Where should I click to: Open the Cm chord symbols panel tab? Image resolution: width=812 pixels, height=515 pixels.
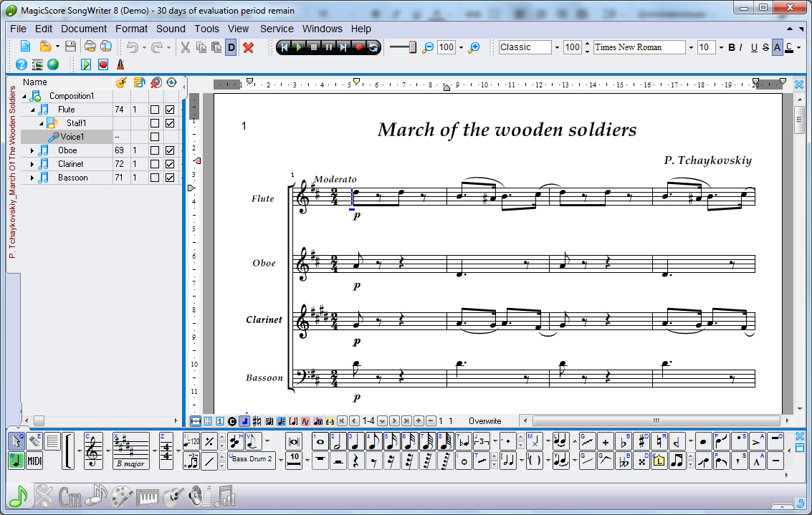pos(70,496)
